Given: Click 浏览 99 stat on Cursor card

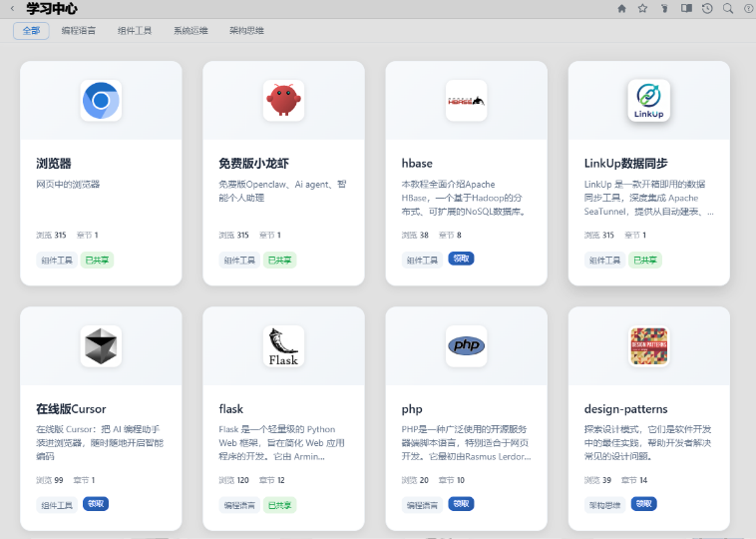Looking at the screenshot, I should 50,480.
